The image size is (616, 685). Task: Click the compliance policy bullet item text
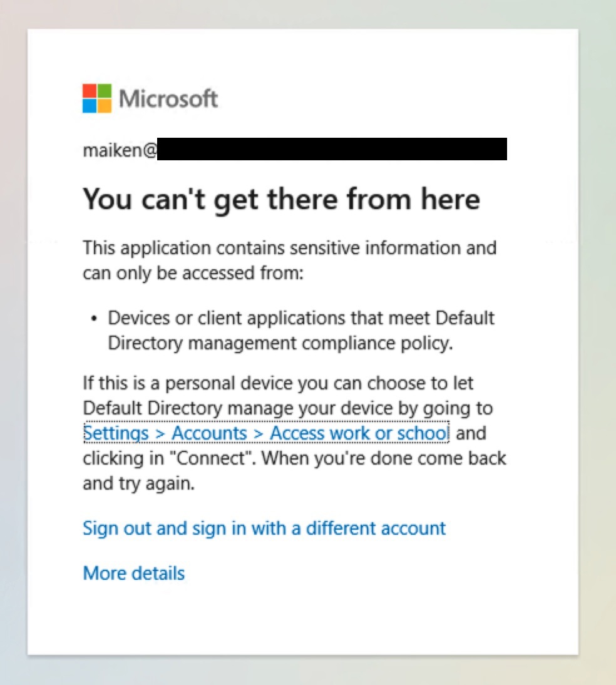pyautogui.click(x=301, y=330)
